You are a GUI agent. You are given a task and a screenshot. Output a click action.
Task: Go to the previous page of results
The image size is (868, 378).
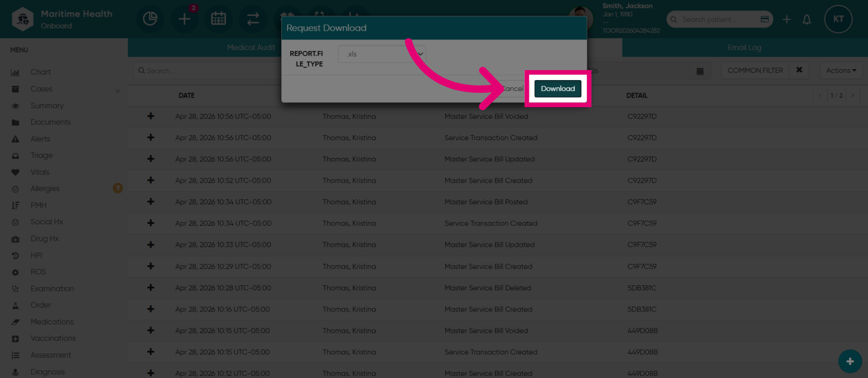tap(820, 95)
